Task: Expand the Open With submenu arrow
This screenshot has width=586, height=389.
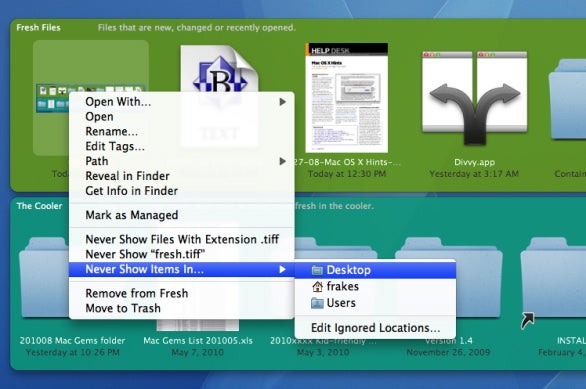Action: 283,102
